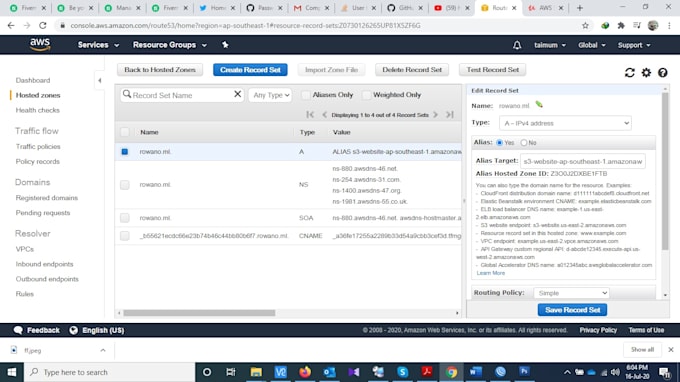The width and height of the screenshot is (680, 382).
Task: Open Dashboard in the sidebar
Action: coord(33,80)
